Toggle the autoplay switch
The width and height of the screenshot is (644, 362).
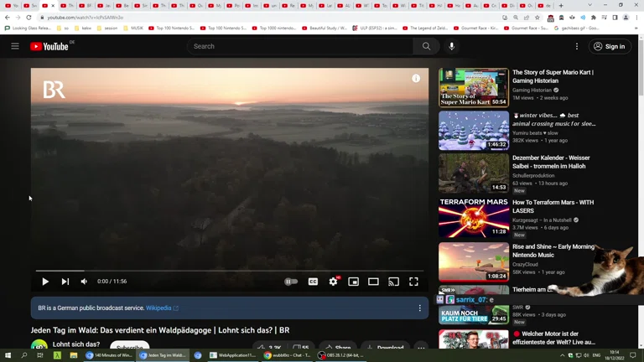point(291,282)
